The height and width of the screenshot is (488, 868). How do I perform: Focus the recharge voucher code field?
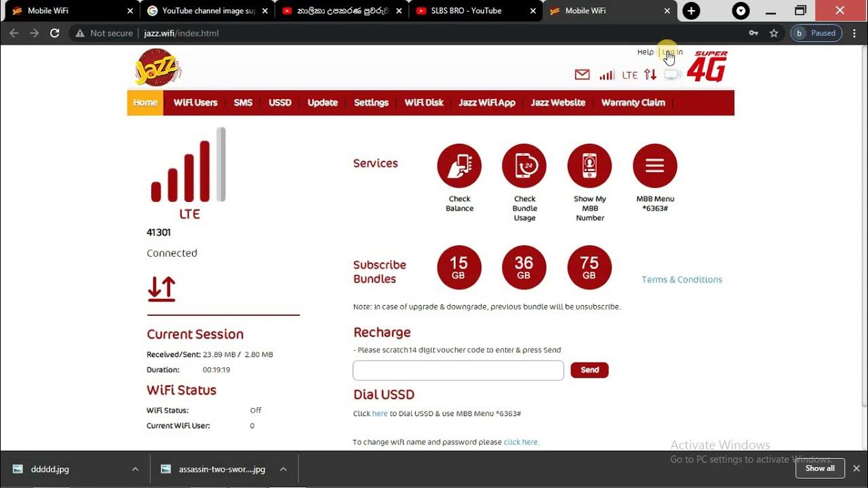[x=458, y=370]
